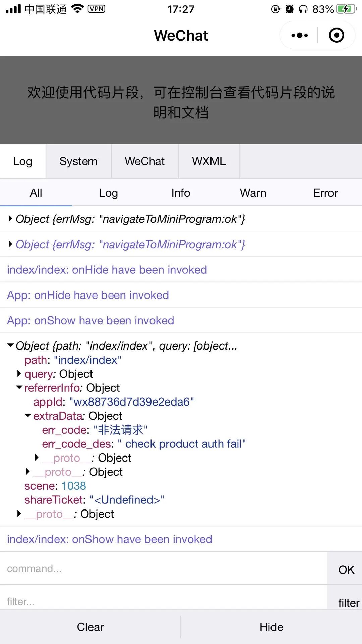
Task: Switch to the Log console tab
Action: tap(23, 161)
